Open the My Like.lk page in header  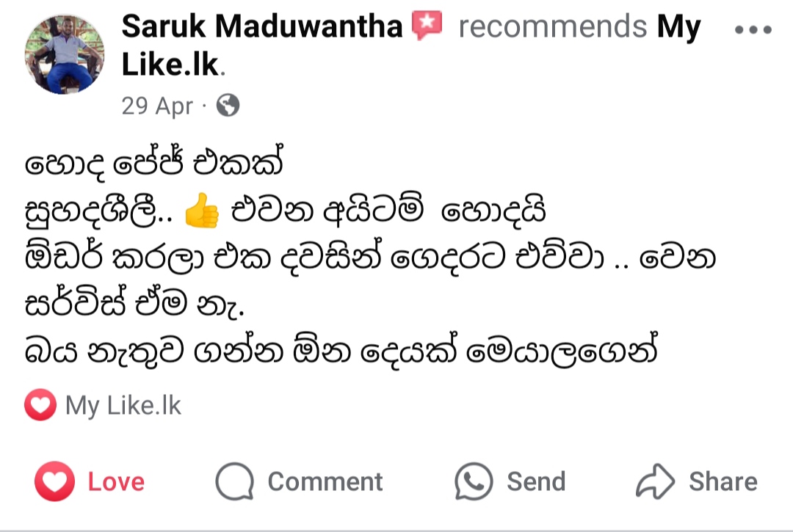(x=170, y=65)
